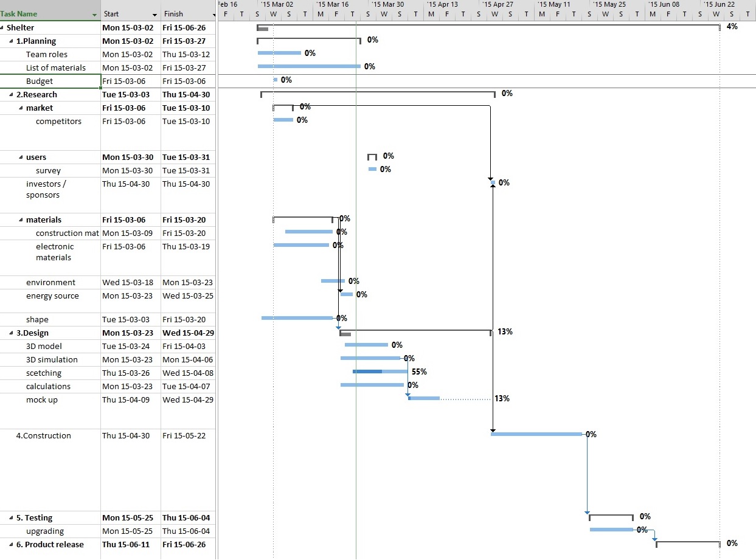Viewport: 756px width, 560px height.
Task: Collapse the 1.Planning task group
Action: click(x=12, y=41)
